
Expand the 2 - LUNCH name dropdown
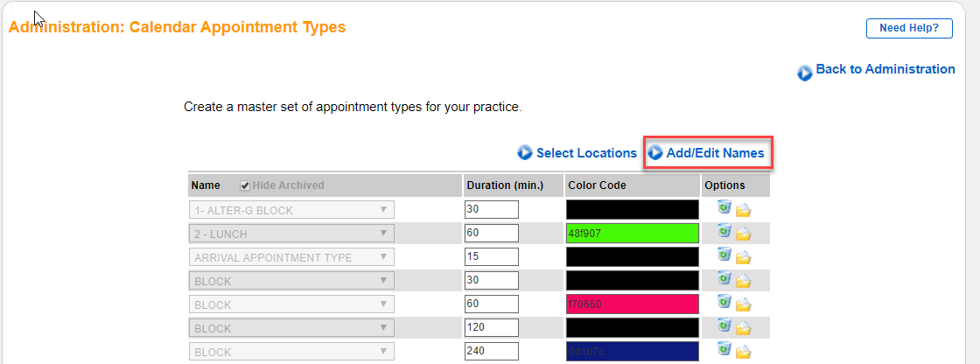point(291,234)
